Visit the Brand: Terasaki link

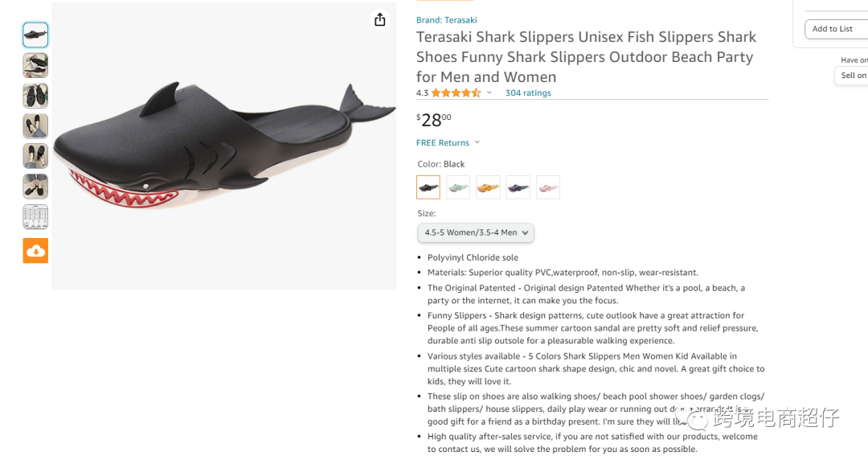pos(446,20)
